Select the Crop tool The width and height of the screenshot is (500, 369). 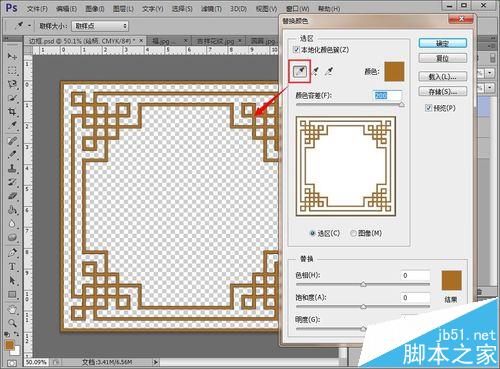[12, 111]
